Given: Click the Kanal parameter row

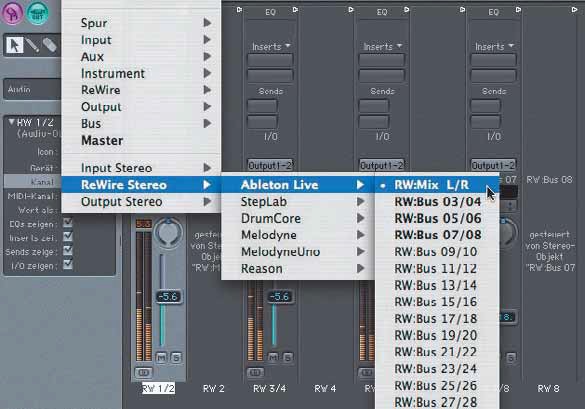Looking at the screenshot, I should pos(32,182).
